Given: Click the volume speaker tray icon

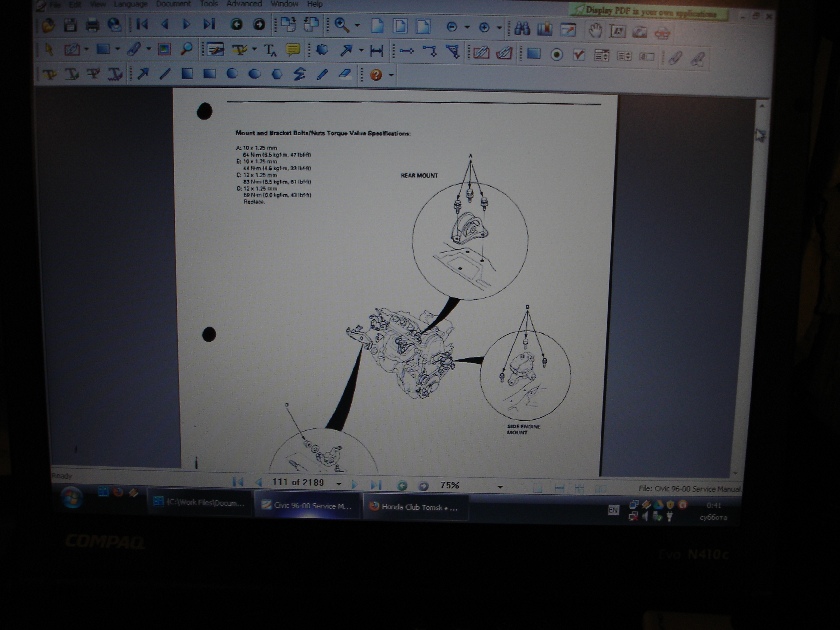Looking at the screenshot, I should [646, 516].
